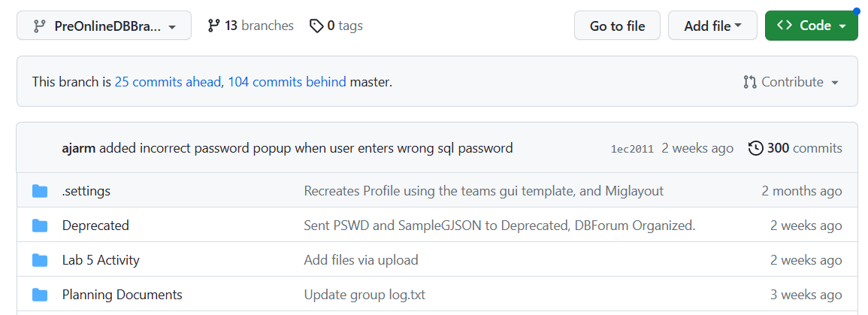The width and height of the screenshot is (868, 315).
Task: Open the green Code dropdown
Action: click(812, 26)
